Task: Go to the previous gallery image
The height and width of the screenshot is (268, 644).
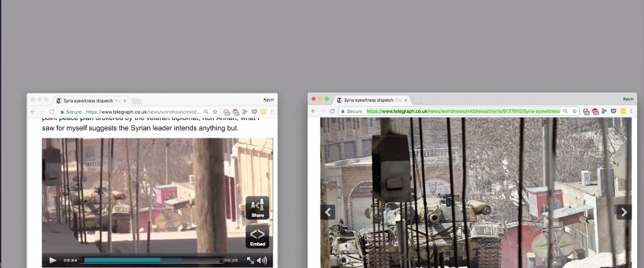Action: pos(328,212)
